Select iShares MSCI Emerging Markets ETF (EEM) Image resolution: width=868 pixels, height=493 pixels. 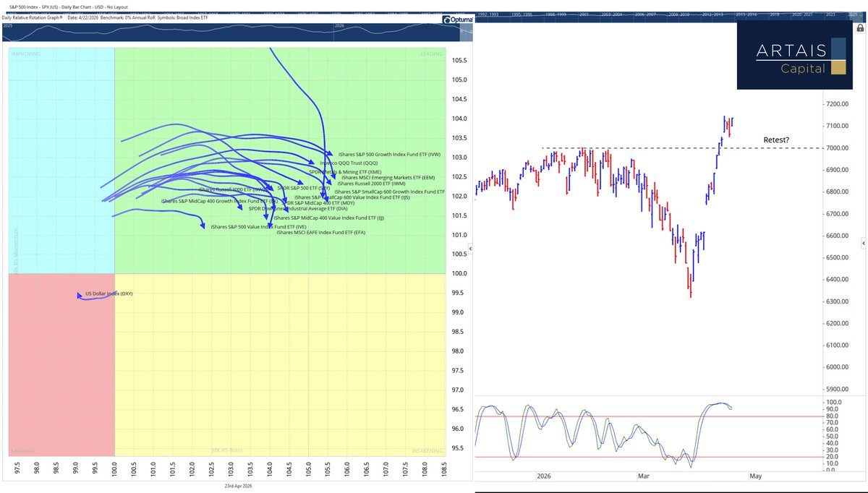point(388,177)
